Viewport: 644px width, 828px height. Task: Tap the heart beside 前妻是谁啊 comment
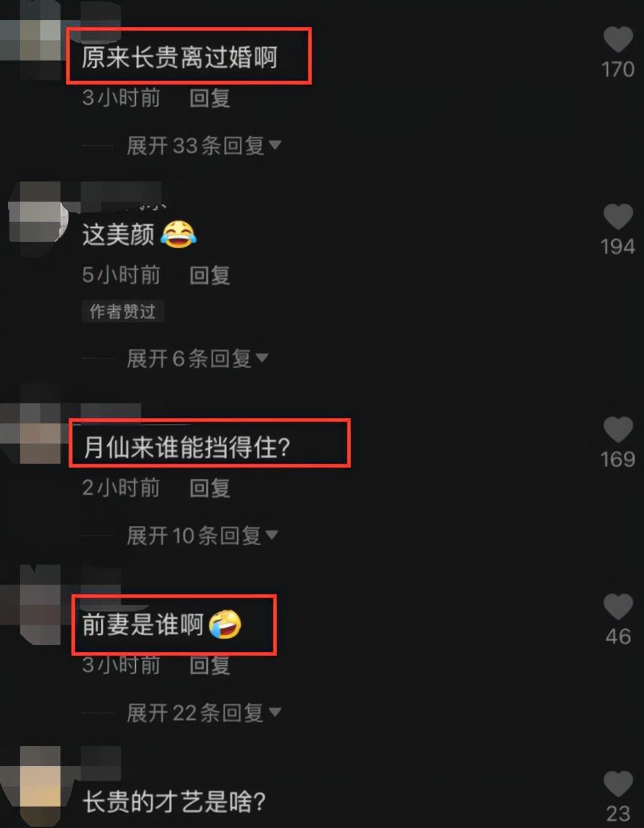point(618,608)
